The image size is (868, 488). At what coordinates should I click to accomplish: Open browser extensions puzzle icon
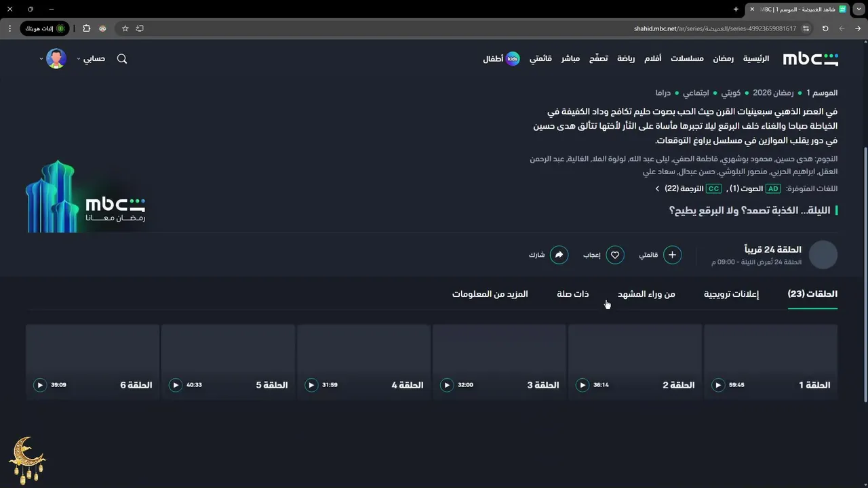[x=86, y=28]
